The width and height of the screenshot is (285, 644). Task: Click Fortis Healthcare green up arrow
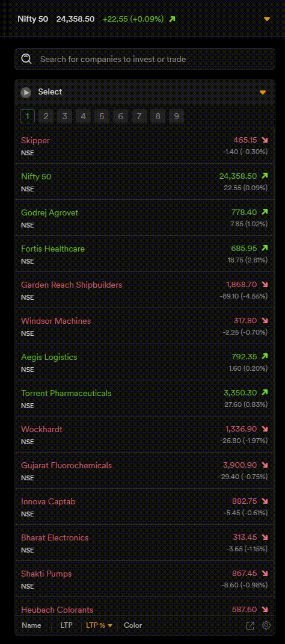tap(265, 248)
